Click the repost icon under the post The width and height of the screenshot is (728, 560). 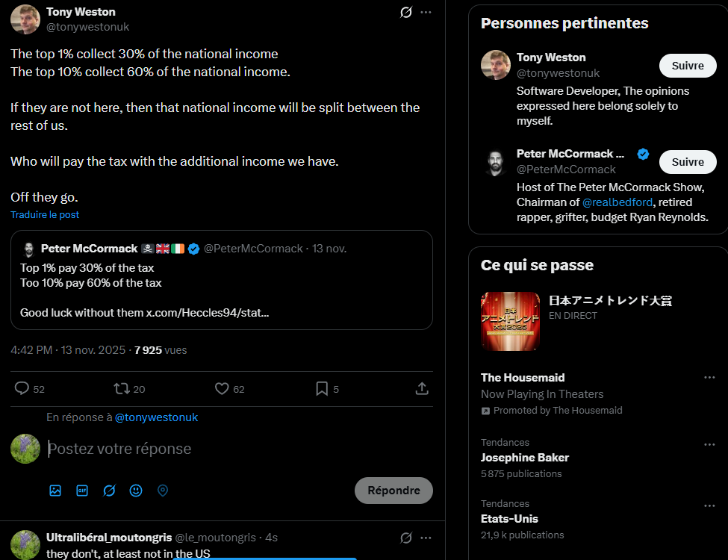121,388
